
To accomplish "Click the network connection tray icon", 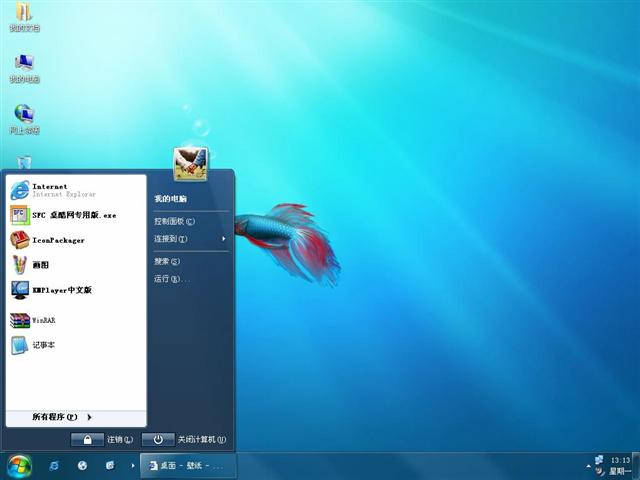I will coord(599,460).
